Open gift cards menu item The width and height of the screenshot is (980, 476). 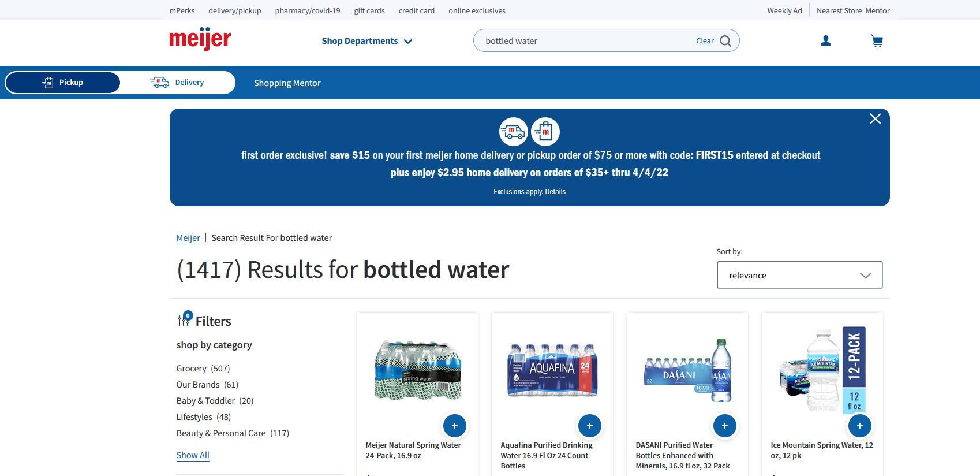369,10
